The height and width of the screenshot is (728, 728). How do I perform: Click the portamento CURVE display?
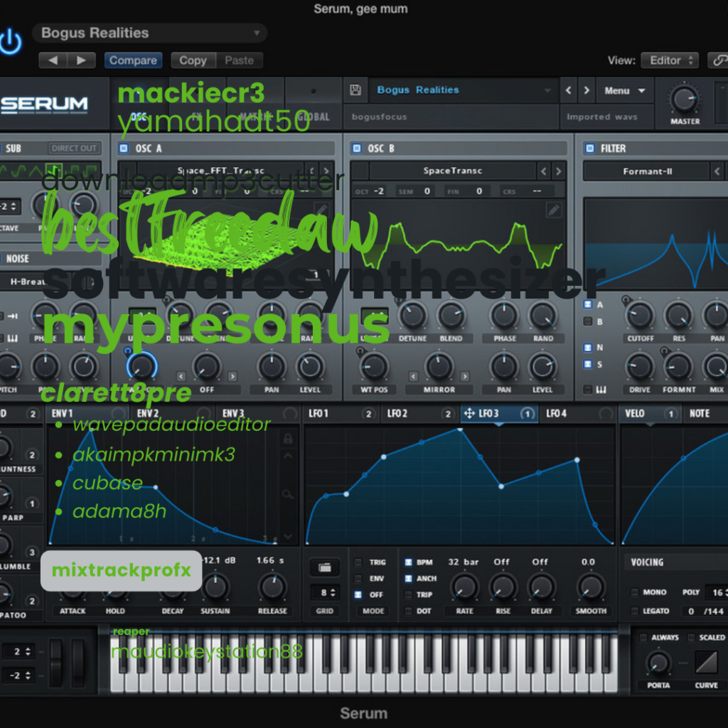pos(706,662)
